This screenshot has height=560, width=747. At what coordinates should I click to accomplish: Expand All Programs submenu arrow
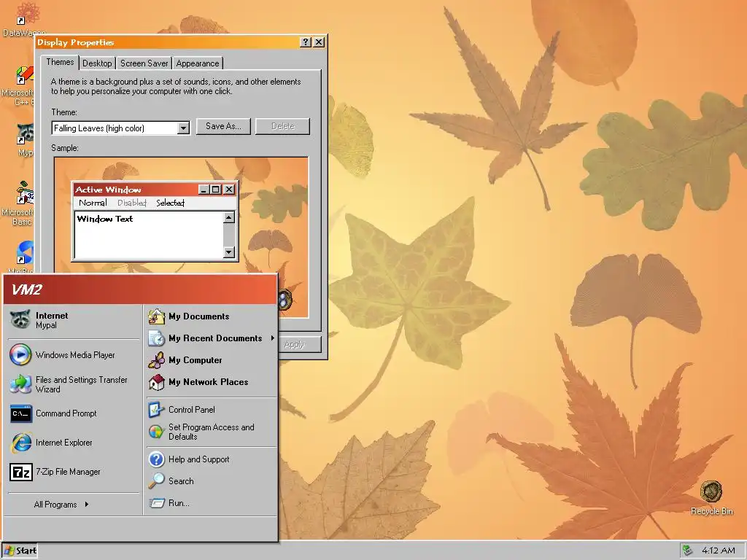click(87, 505)
